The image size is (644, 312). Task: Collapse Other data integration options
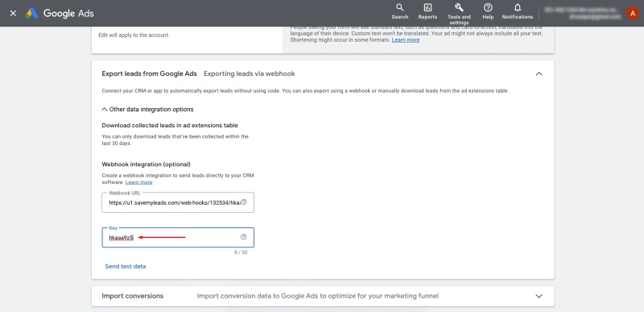(147, 110)
